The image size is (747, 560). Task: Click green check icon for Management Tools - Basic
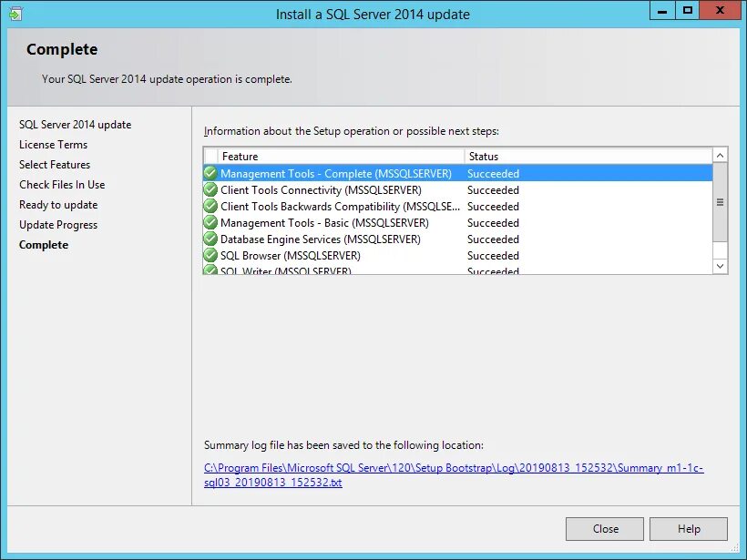[210, 223]
